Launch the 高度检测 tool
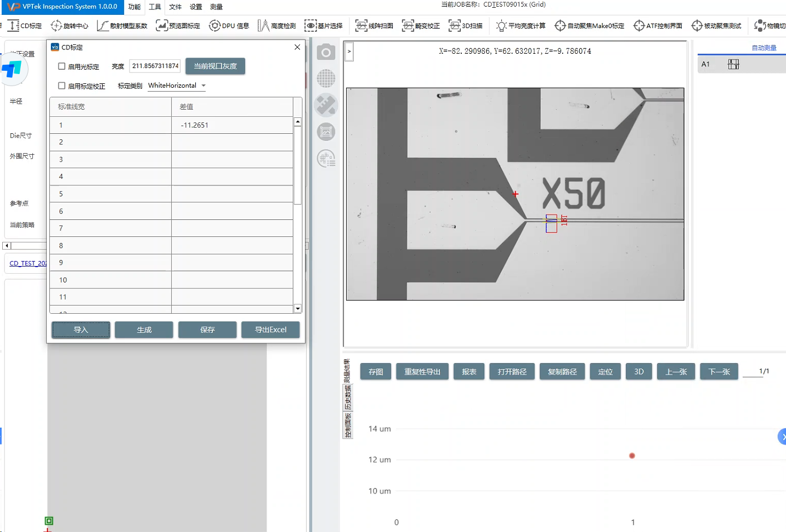 277,26
